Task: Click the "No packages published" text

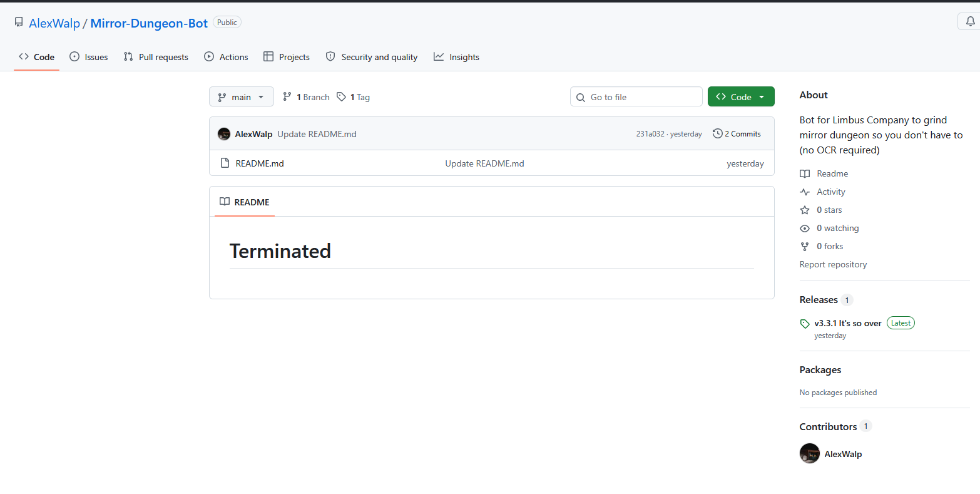Action: tap(839, 393)
